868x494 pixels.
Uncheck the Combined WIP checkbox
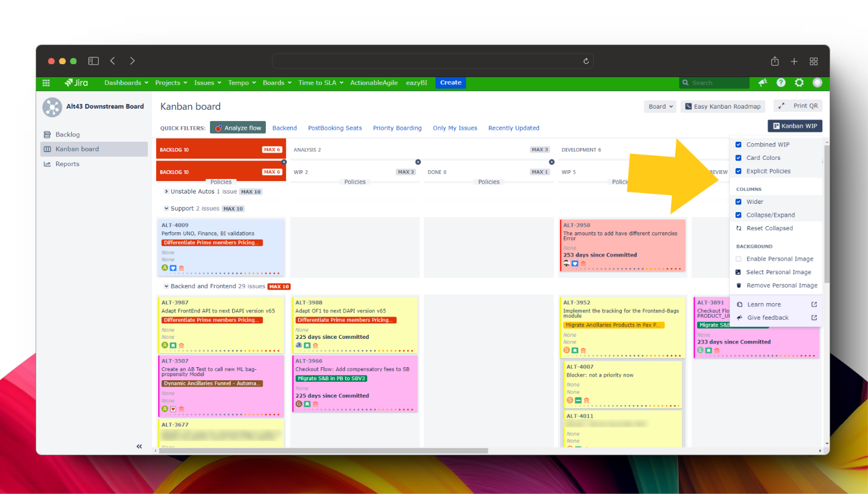pyautogui.click(x=739, y=145)
